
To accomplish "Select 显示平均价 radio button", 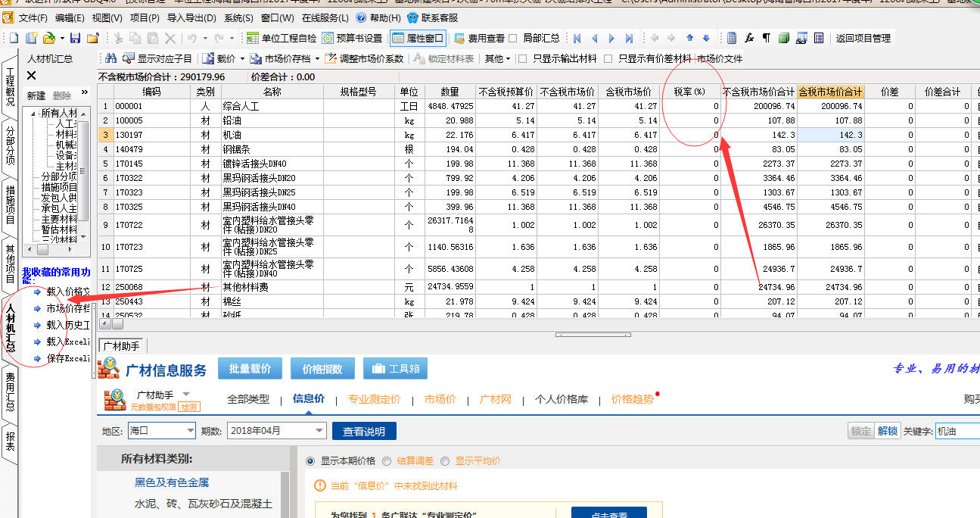I will (445, 460).
